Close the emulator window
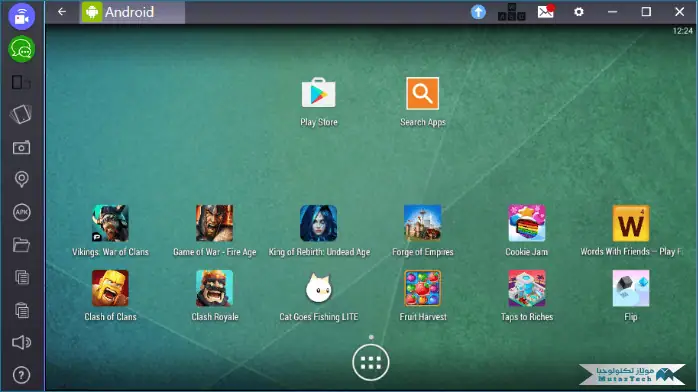 (x=679, y=12)
